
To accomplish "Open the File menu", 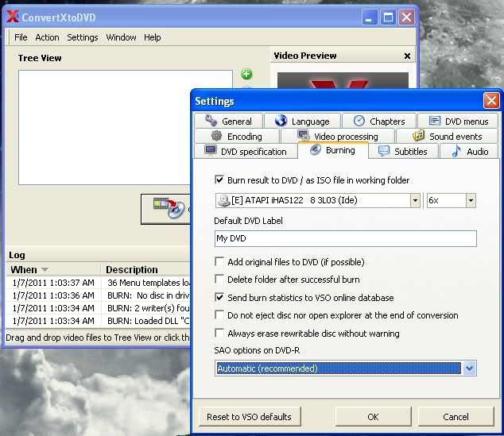I will pos(21,37).
